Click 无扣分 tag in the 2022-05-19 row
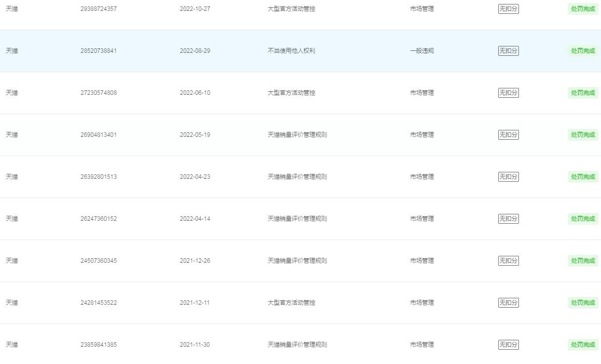This screenshot has height=364, width=601. [x=509, y=135]
